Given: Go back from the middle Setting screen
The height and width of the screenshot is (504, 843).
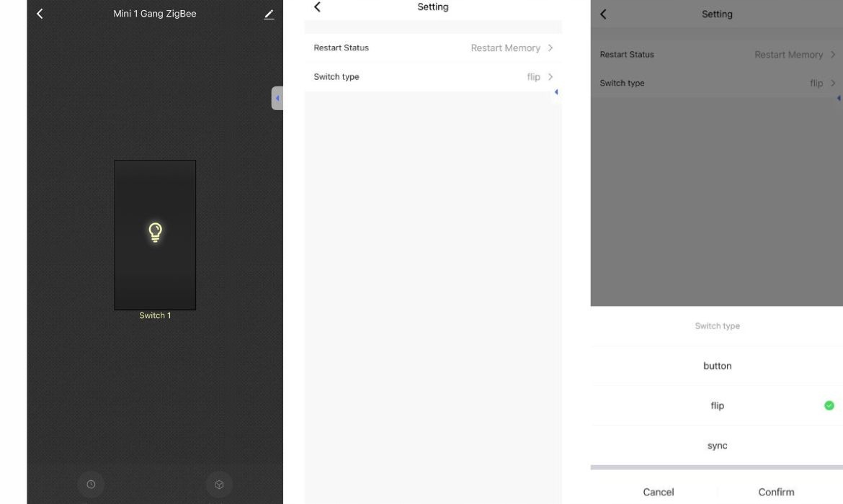Looking at the screenshot, I should [x=317, y=7].
